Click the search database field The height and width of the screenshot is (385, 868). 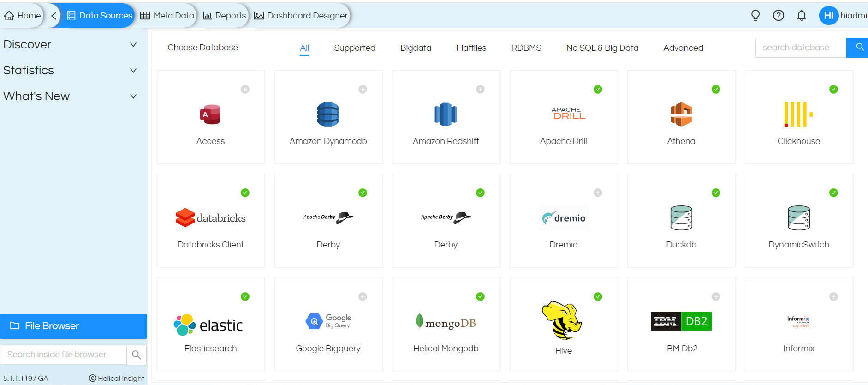[x=801, y=48]
